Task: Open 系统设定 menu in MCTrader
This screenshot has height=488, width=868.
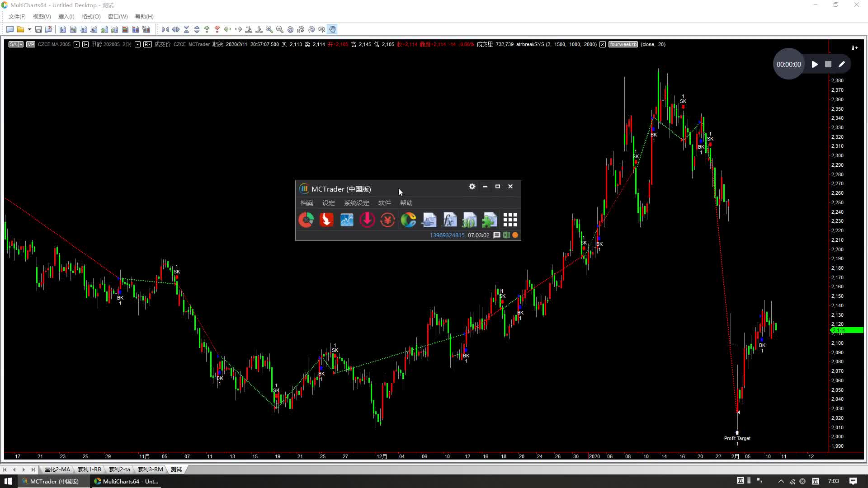Action: [357, 203]
